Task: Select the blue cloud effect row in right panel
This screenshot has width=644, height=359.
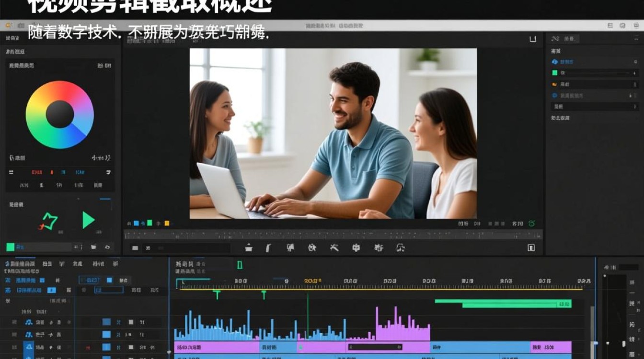Action: [x=594, y=62]
